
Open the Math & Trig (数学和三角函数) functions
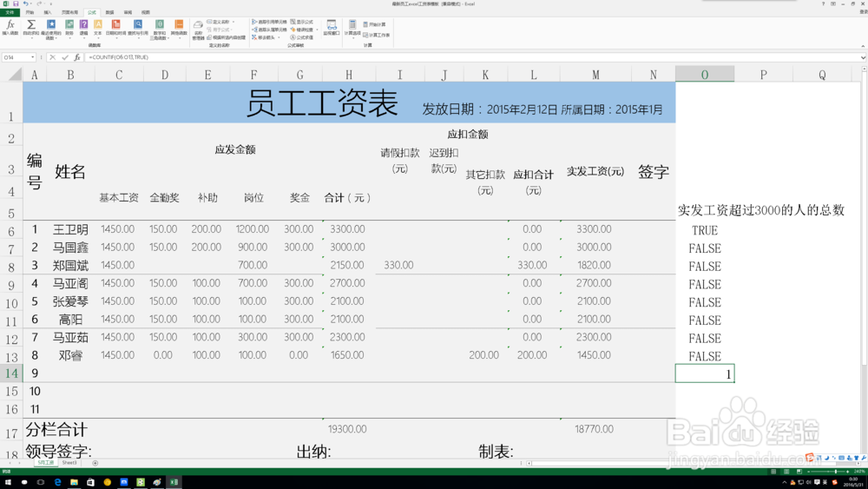pyautogui.click(x=160, y=29)
